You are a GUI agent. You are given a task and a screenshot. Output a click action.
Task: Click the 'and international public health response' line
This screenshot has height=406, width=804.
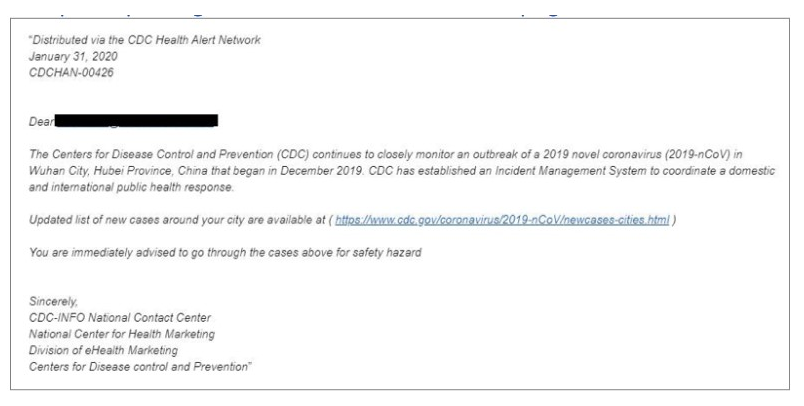131,187
